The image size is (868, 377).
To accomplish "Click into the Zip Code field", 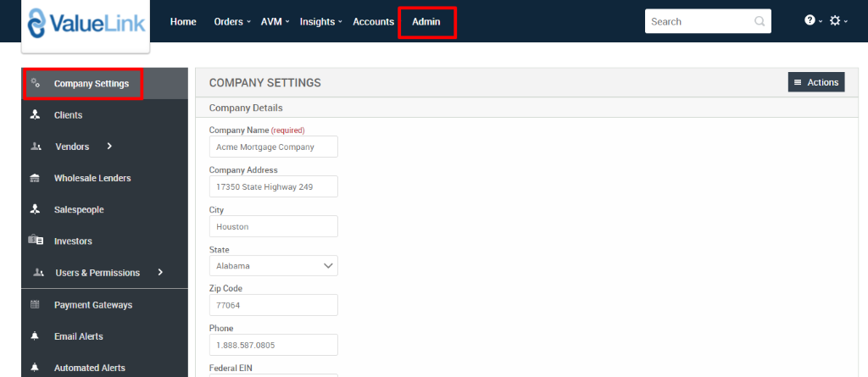I will pyautogui.click(x=273, y=306).
